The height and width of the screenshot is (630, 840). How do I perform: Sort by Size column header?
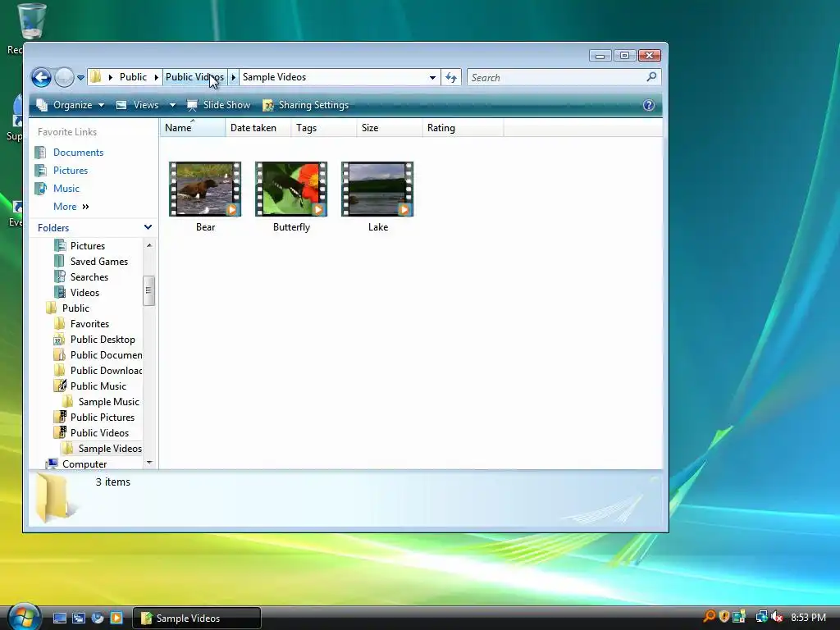pos(390,127)
